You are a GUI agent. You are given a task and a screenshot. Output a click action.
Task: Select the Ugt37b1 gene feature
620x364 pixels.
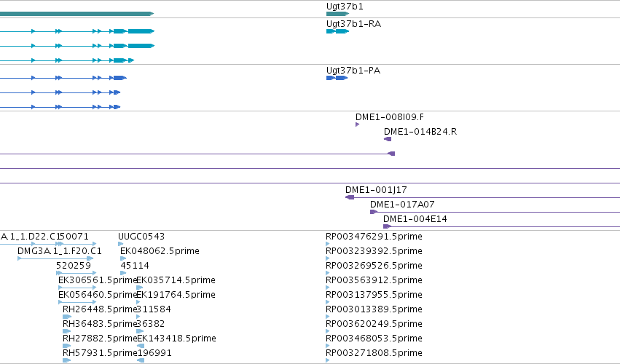pos(337,14)
